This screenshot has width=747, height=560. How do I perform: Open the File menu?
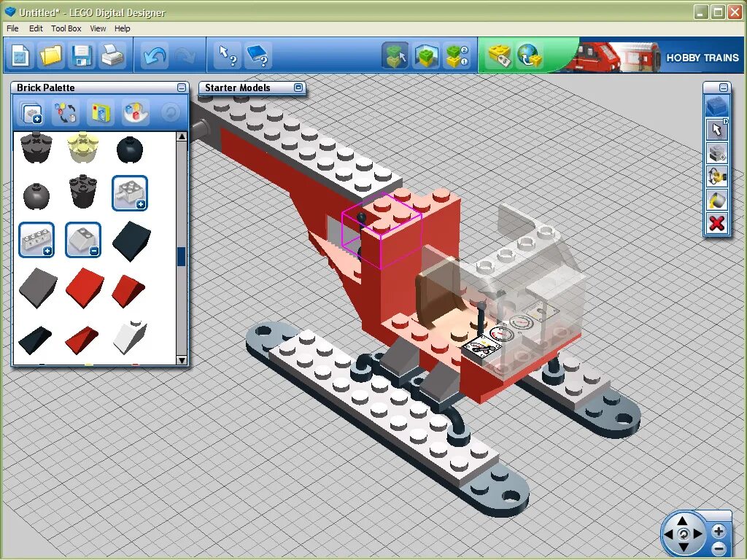click(x=12, y=28)
